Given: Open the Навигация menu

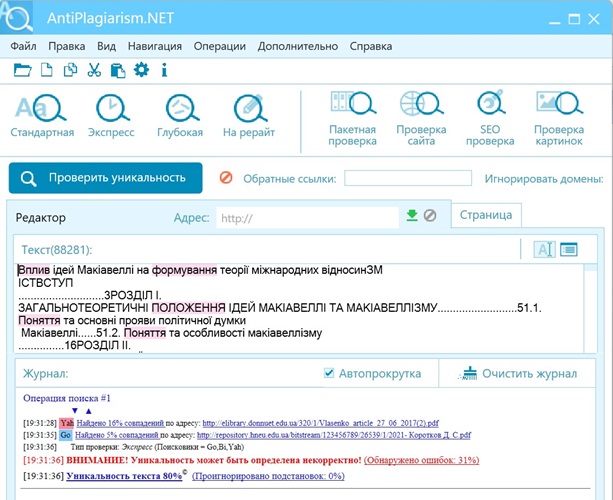Looking at the screenshot, I should tap(155, 46).
